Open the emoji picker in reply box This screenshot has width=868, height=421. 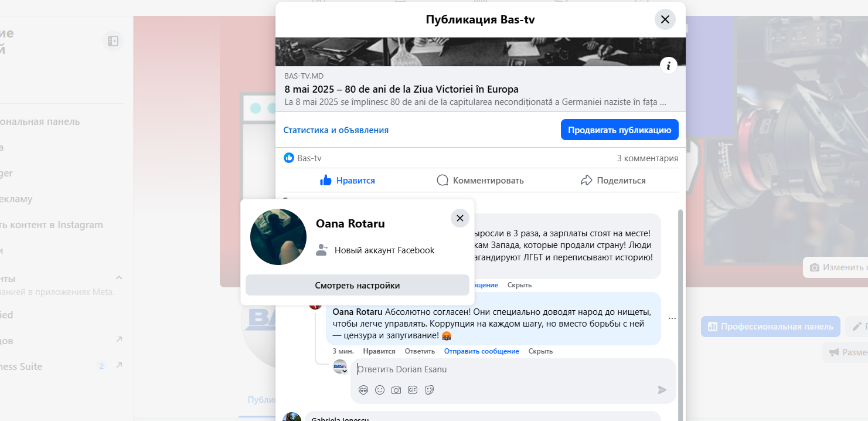380,390
